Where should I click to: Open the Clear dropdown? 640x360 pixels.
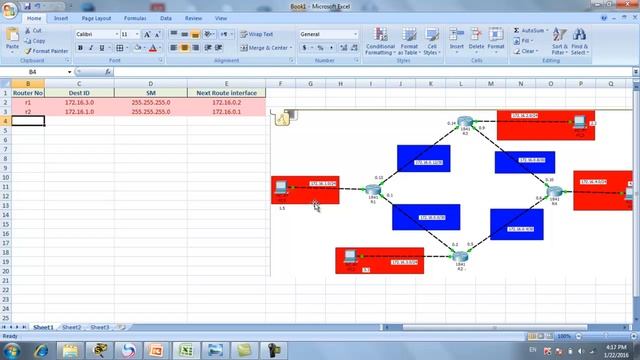tap(527, 51)
